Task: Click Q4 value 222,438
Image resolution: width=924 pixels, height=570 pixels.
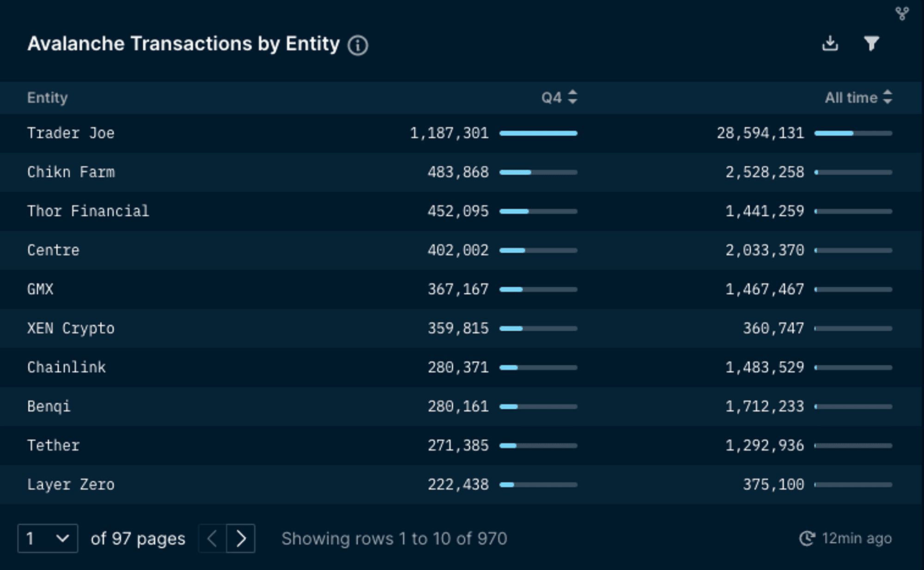Action: point(458,485)
